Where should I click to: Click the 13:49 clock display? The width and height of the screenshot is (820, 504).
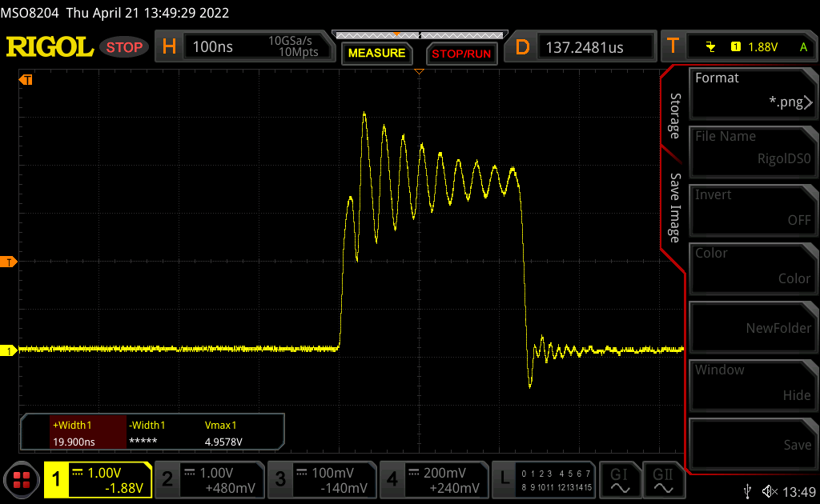point(799,491)
